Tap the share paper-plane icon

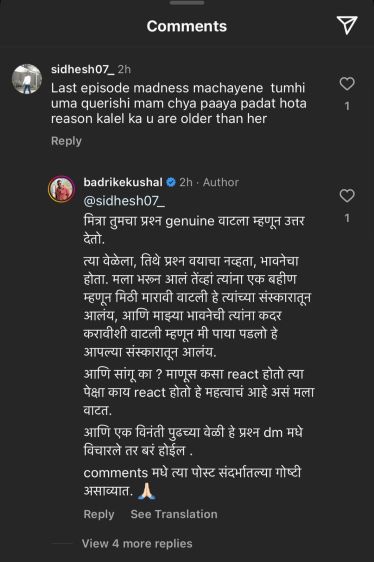pos(347,25)
